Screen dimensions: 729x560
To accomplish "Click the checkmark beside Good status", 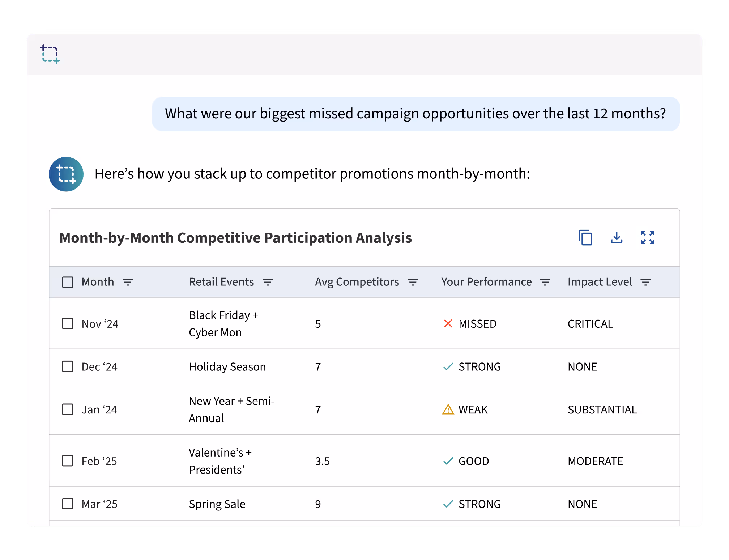I will tap(448, 461).
